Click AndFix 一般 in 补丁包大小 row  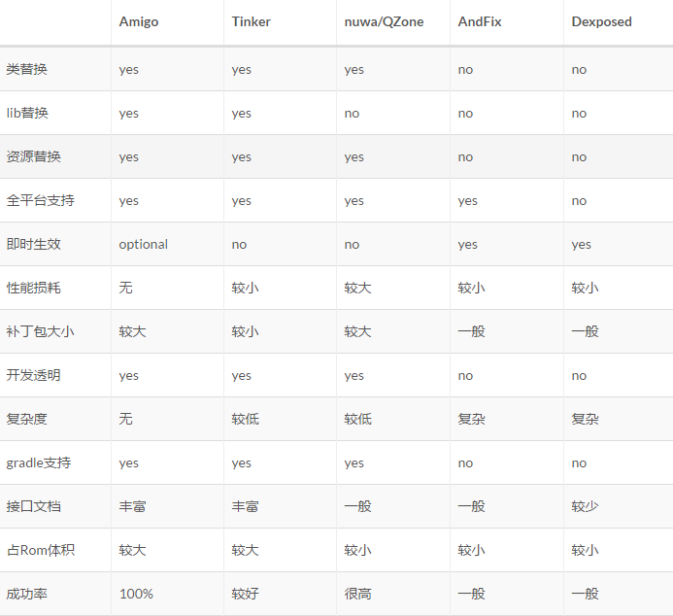(x=472, y=331)
